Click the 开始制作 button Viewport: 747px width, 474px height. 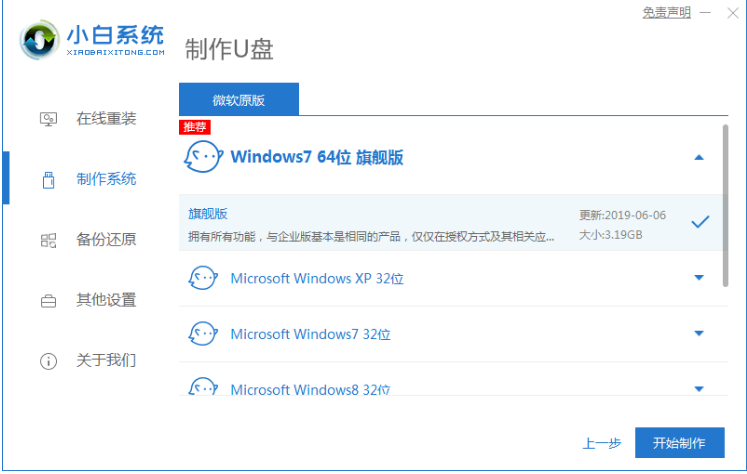click(679, 443)
